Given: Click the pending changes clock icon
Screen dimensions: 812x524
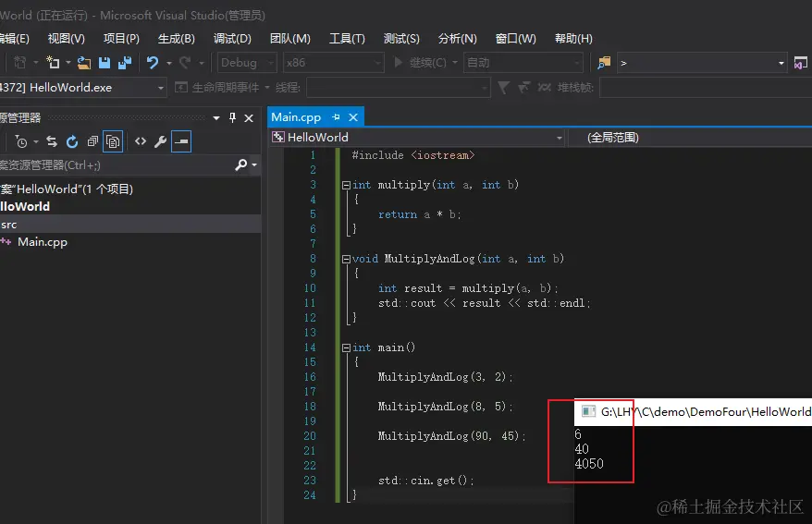Looking at the screenshot, I should [21, 141].
